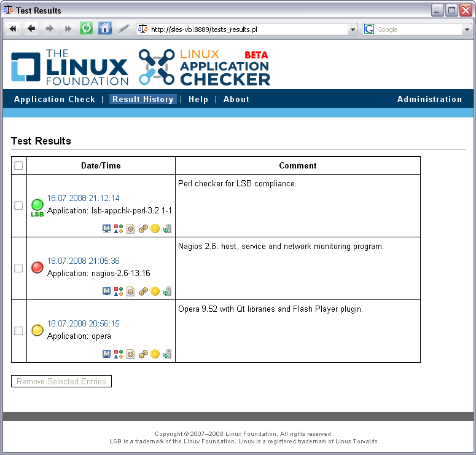
Task: Click the red status circle for nagios
Action: pyautogui.click(x=37, y=267)
